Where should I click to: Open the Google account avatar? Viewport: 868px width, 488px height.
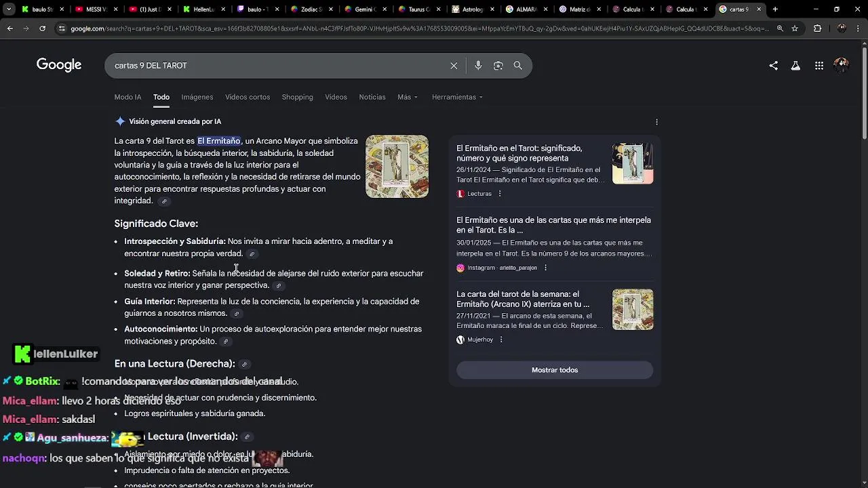click(x=842, y=65)
